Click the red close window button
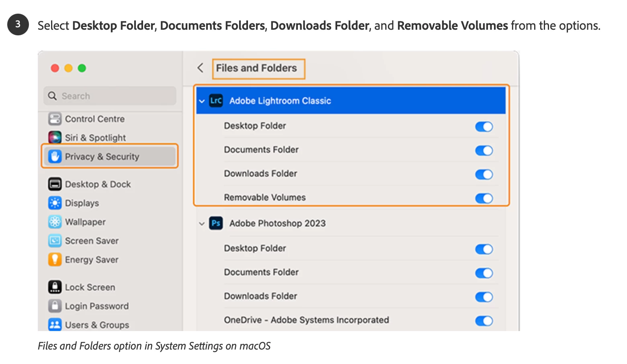 (55, 68)
